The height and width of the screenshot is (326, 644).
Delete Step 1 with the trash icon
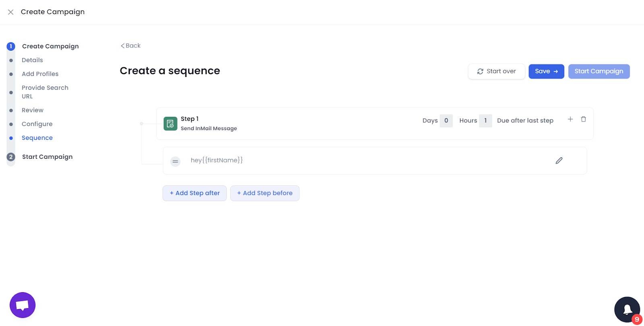(x=583, y=119)
